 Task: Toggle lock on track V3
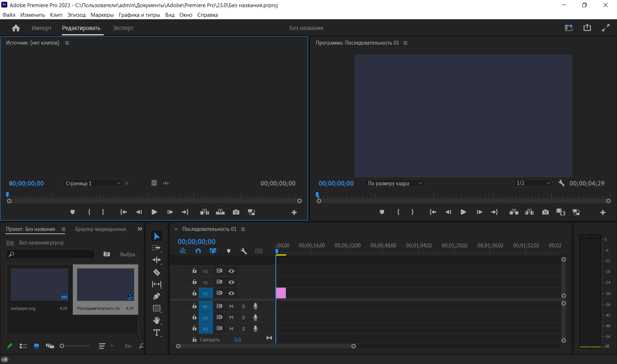(x=194, y=271)
